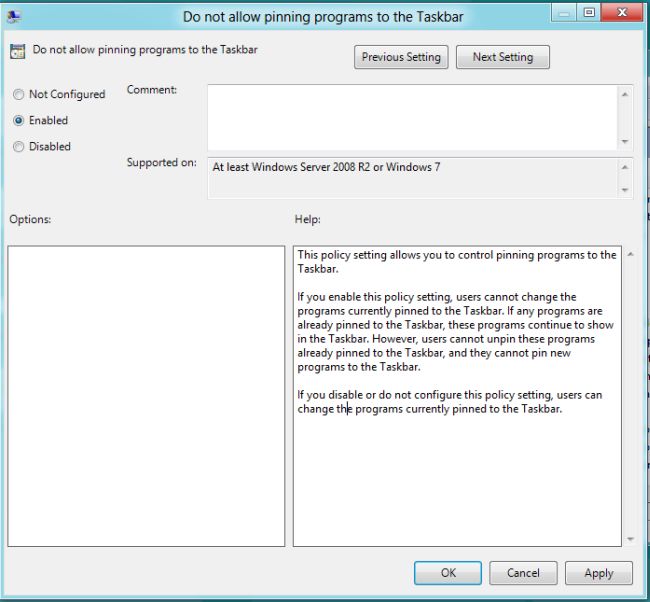Click Supported on box scroll down arrow

click(x=625, y=190)
